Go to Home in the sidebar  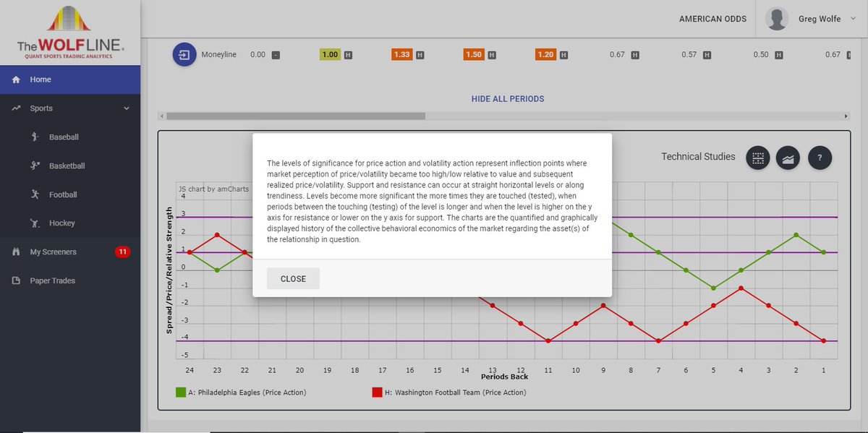70,80
